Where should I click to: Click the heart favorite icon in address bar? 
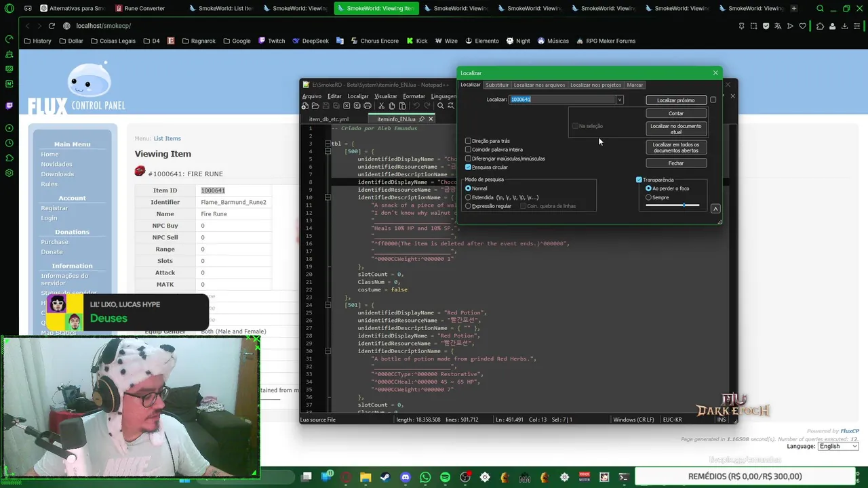click(x=803, y=26)
